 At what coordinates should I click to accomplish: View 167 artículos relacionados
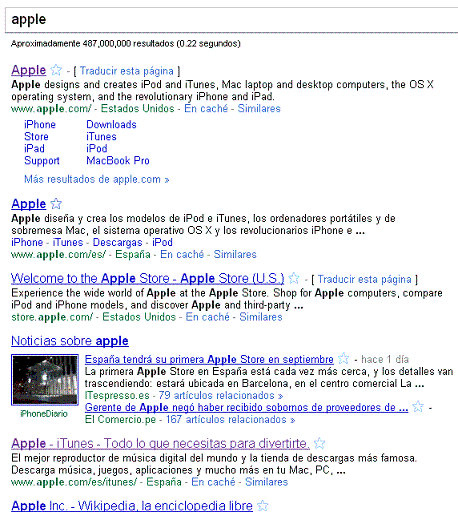(x=230, y=419)
